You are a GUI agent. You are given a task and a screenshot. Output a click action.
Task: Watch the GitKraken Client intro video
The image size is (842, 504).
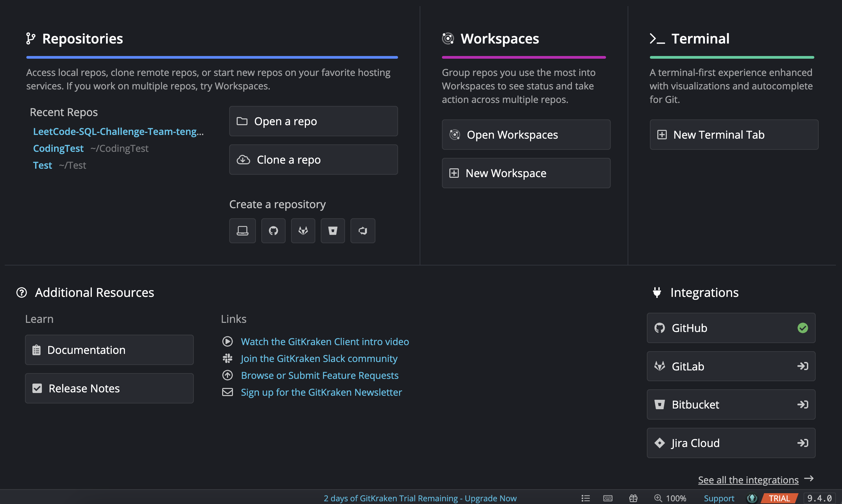[325, 341]
